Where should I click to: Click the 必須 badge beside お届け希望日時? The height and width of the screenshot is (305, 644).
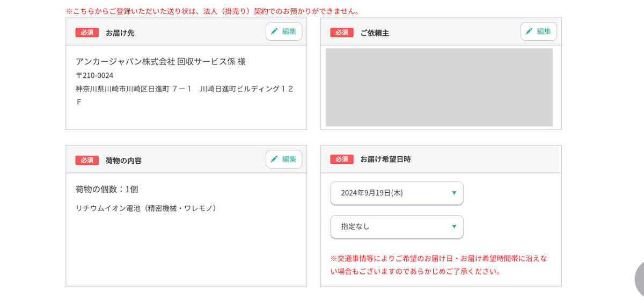pos(342,159)
